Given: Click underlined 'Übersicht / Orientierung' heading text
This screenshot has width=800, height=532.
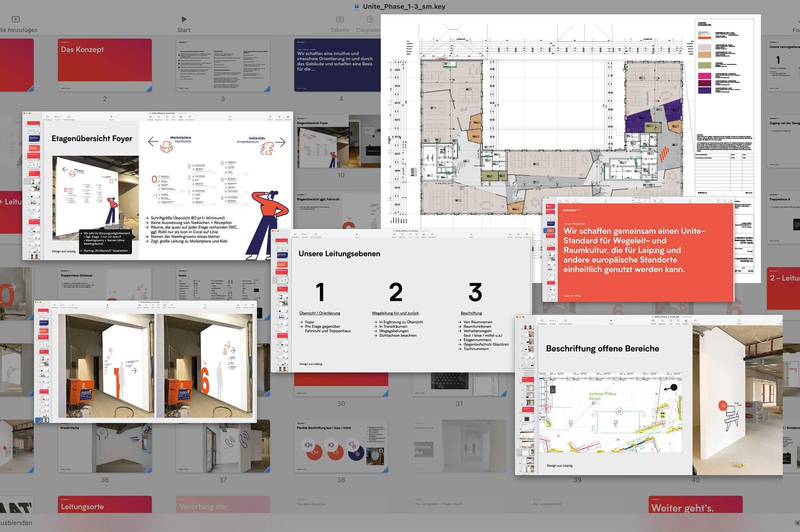Looking at the screenshot, I should point(320,313).
